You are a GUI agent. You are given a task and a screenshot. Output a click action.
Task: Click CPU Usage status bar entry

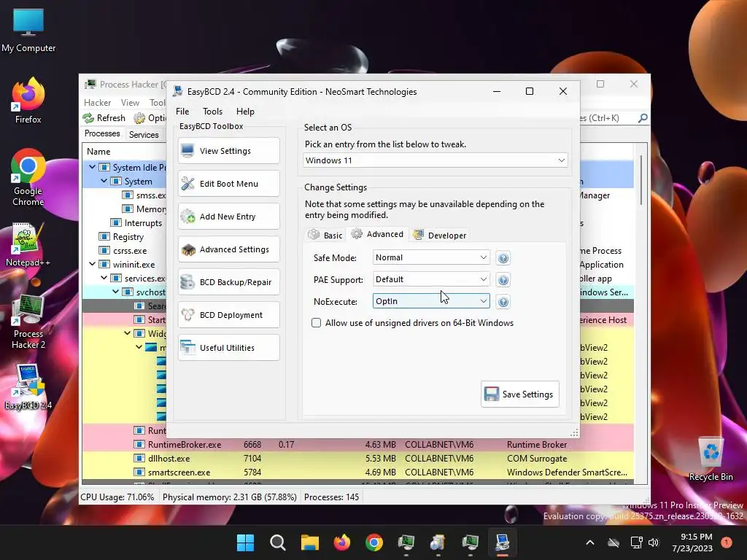coord(117,497)
